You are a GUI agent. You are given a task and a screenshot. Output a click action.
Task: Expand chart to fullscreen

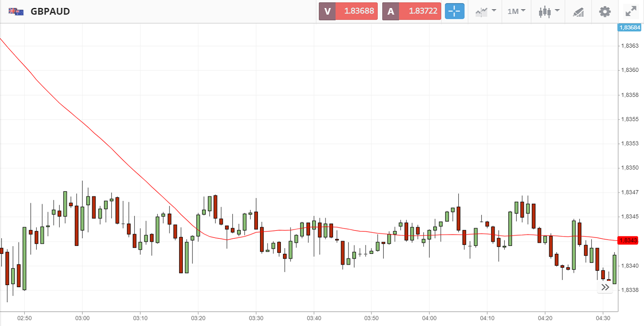click(630, 11)
